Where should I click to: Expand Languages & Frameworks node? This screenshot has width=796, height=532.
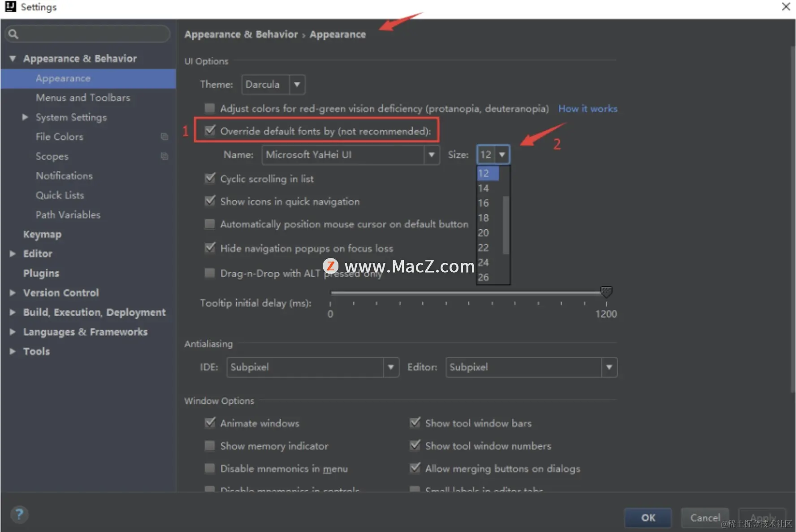(x=13, y=332)
